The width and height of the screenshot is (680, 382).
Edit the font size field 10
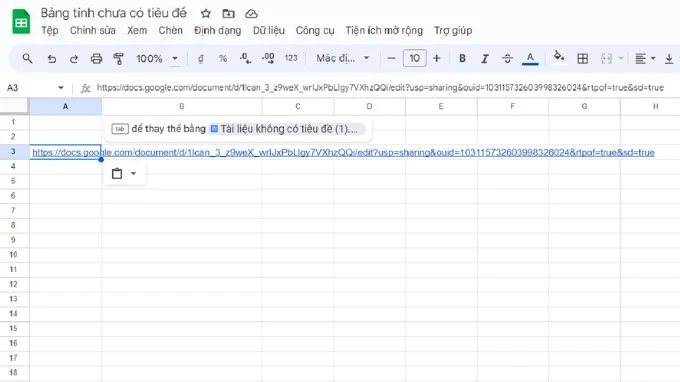pos(415,58)
